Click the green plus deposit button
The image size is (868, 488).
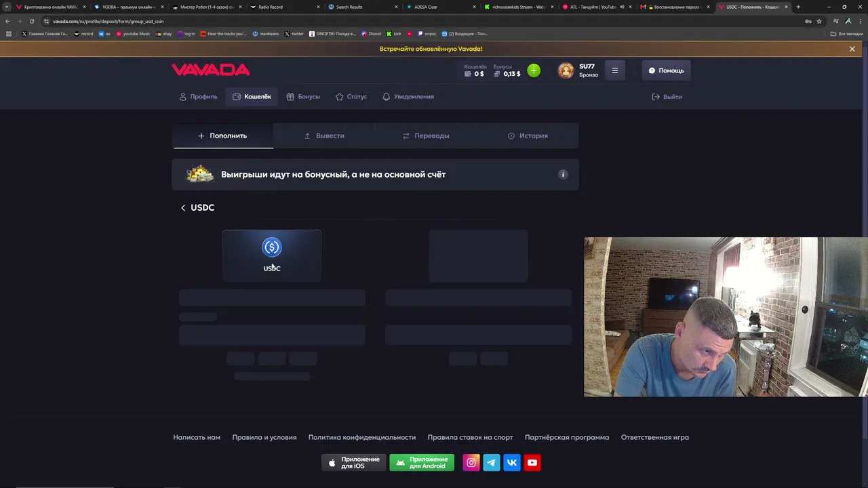pos(534,70)
